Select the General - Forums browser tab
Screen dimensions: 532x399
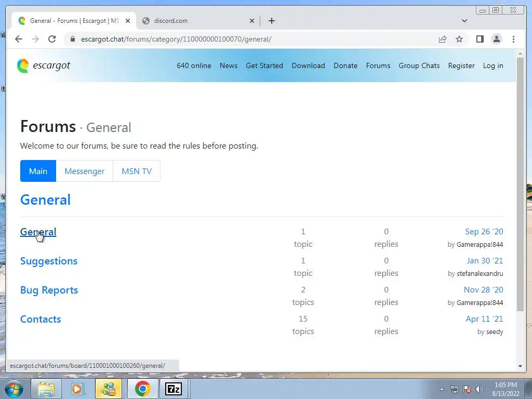[74, 21]
